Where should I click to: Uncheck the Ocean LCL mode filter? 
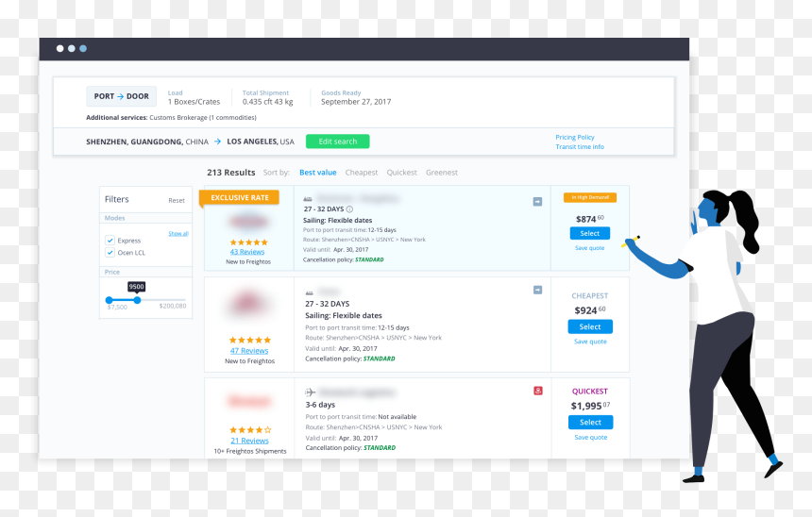(110, 253)
